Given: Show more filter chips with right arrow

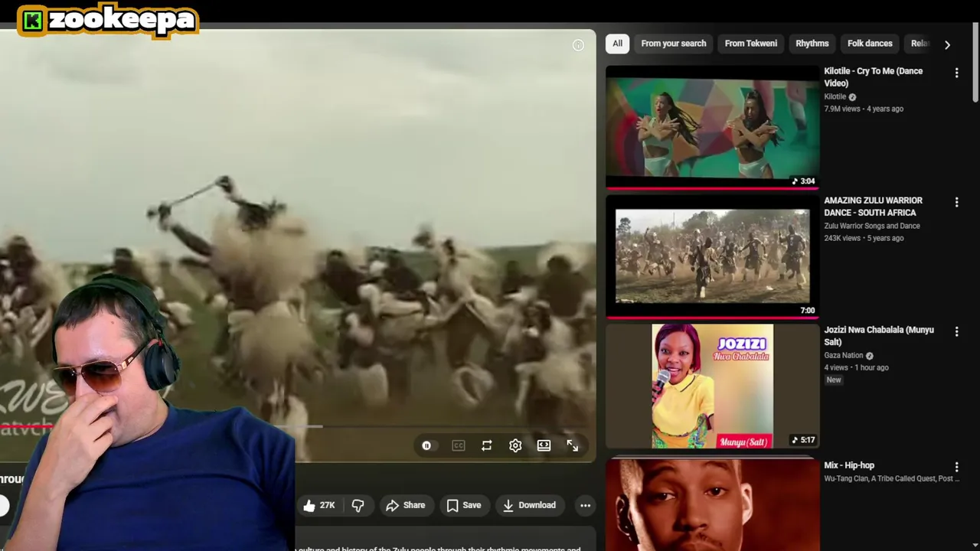Looking at the screenshot, I should click(x=947, y=44).
